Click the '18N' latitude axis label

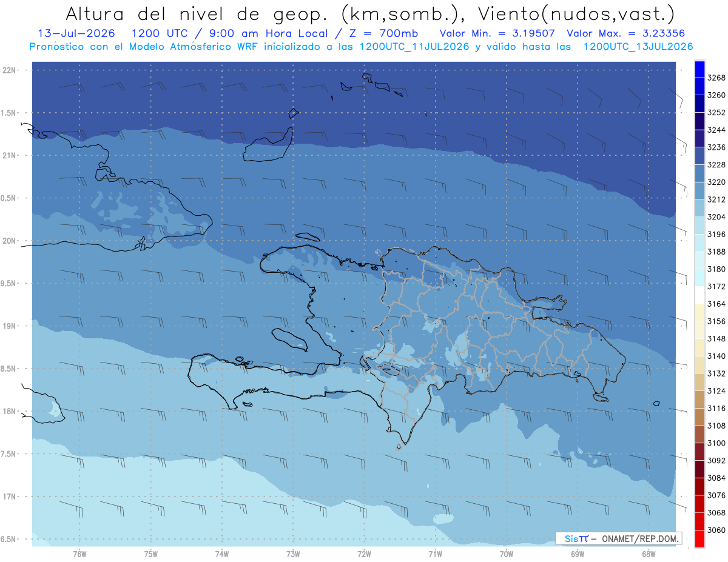[9, 412]
